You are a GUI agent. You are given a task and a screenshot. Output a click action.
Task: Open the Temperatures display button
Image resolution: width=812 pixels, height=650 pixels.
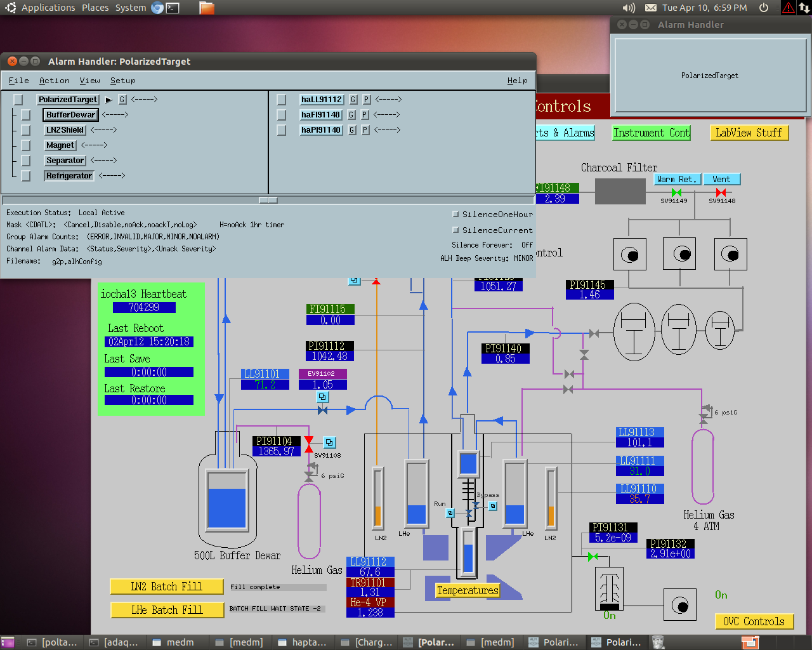468,590
